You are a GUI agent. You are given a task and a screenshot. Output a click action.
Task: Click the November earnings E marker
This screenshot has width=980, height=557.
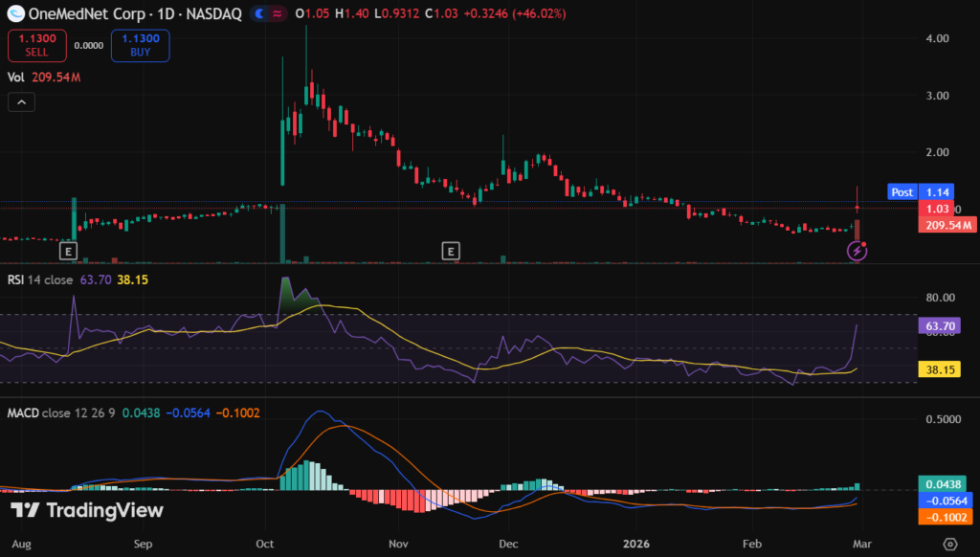click(x=450, y=251)
